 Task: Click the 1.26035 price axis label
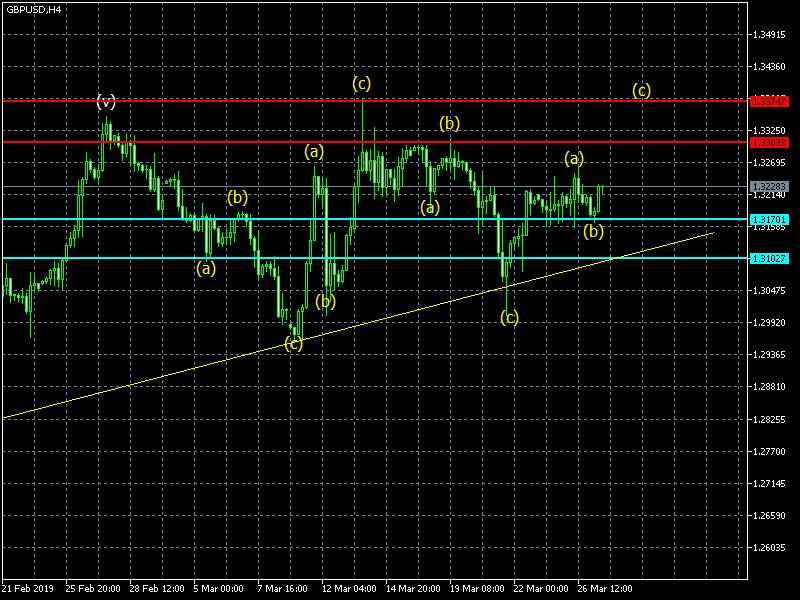(x=769, y=547)
